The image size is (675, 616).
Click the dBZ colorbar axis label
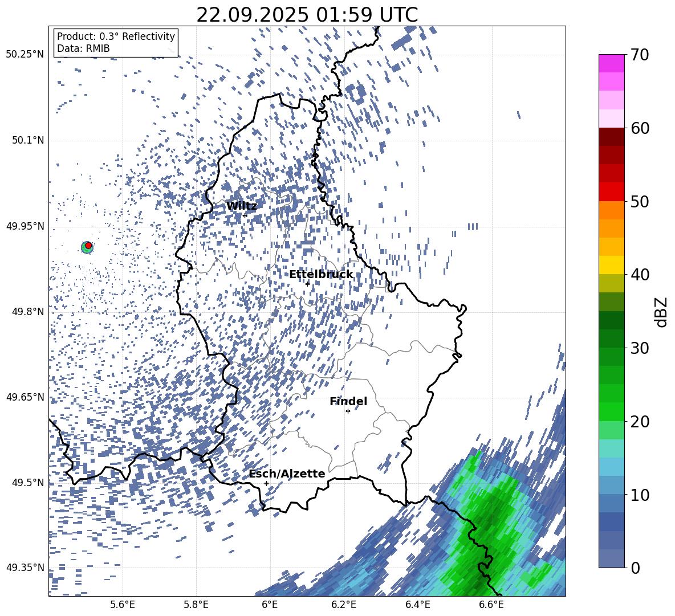(x=661, y=312)
